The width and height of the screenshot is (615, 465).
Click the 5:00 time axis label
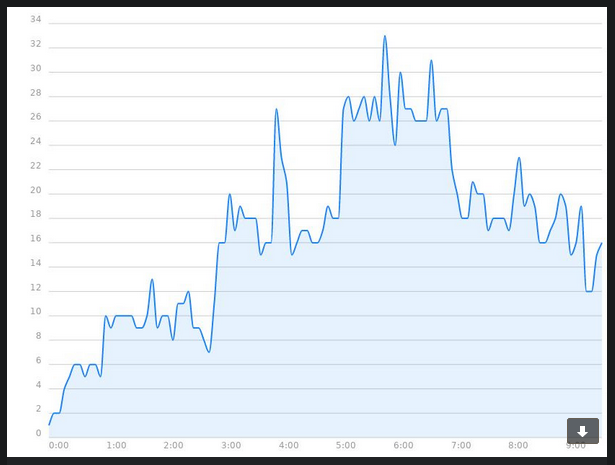(346, 445)
